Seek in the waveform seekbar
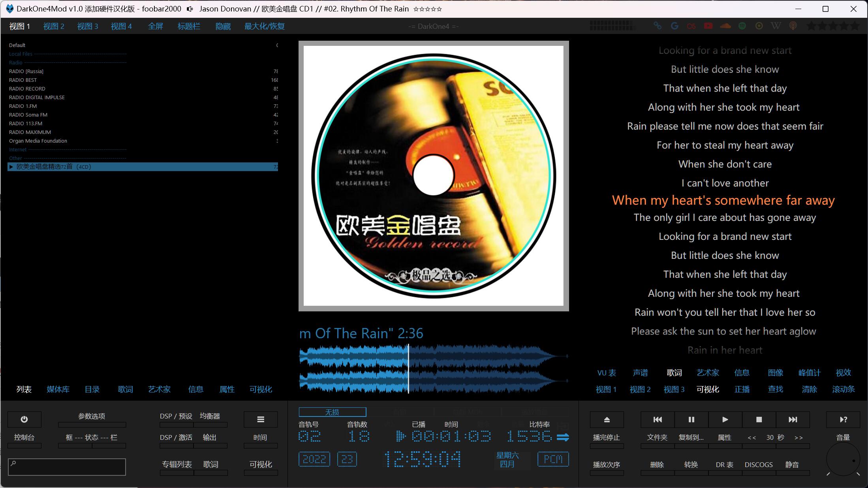 tap(434, 369)
